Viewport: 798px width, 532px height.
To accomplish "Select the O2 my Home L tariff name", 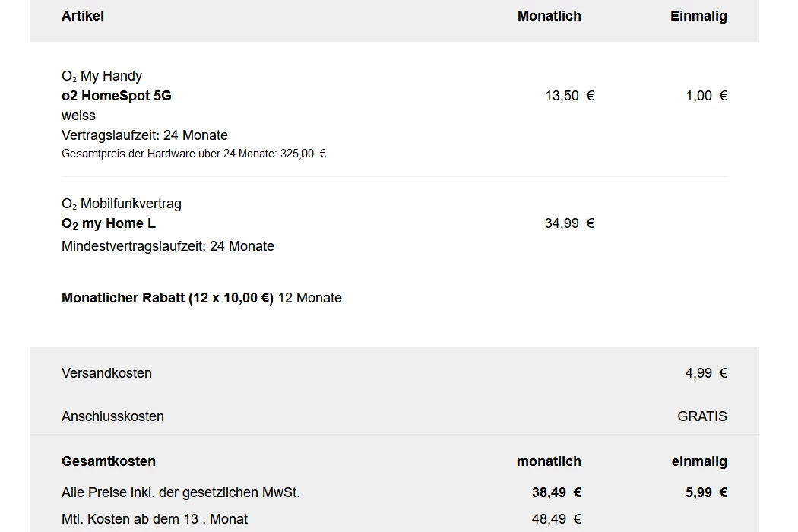I will pyautogui.click(x=109, y=223).
